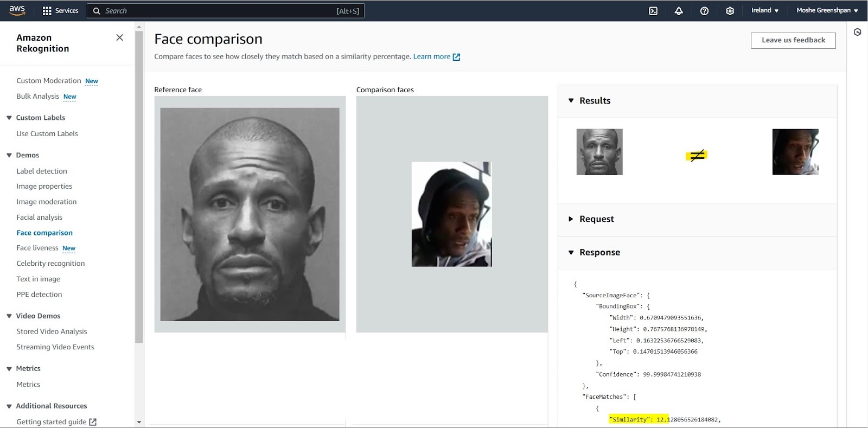Open the Face liveness demo

click(37, 248)
